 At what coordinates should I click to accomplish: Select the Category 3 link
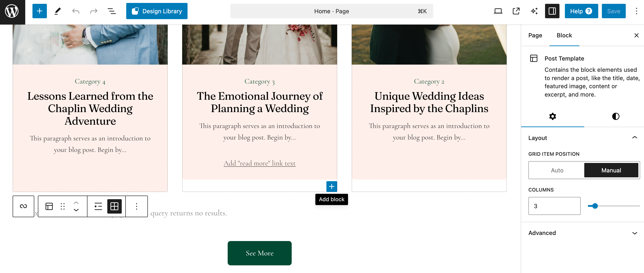259,81
